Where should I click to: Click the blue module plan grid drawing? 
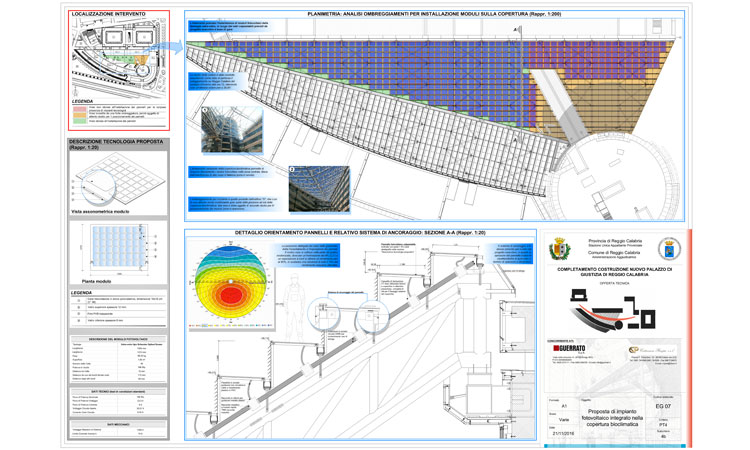119,247
